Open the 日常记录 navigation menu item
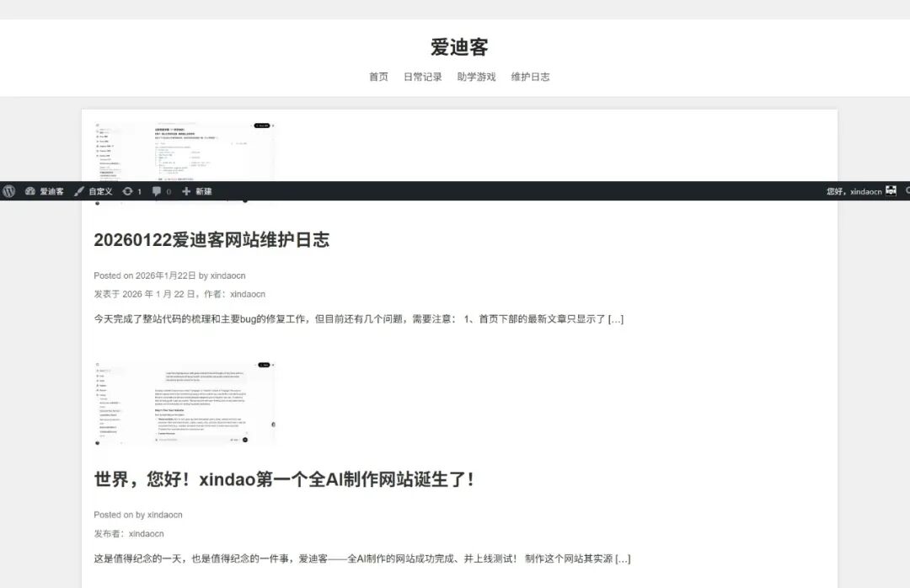Viewport: 910px width, 588px height. click(422, 77)
